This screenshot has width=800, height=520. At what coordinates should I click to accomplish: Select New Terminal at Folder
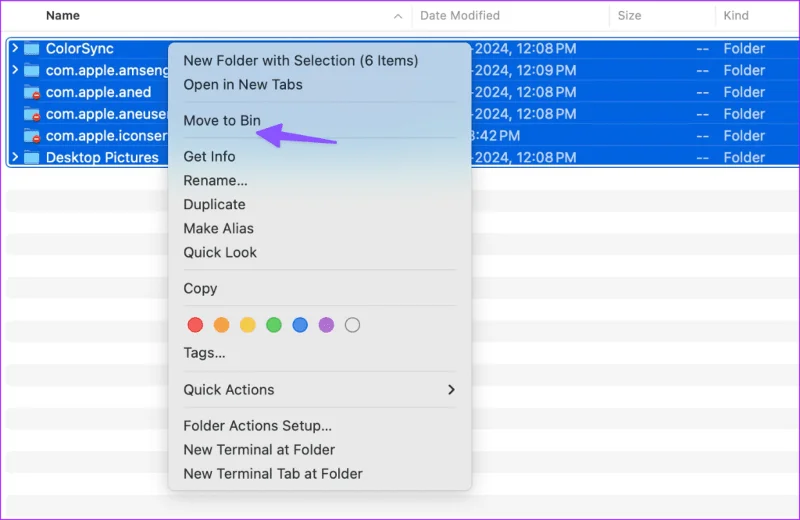point(259,450)
